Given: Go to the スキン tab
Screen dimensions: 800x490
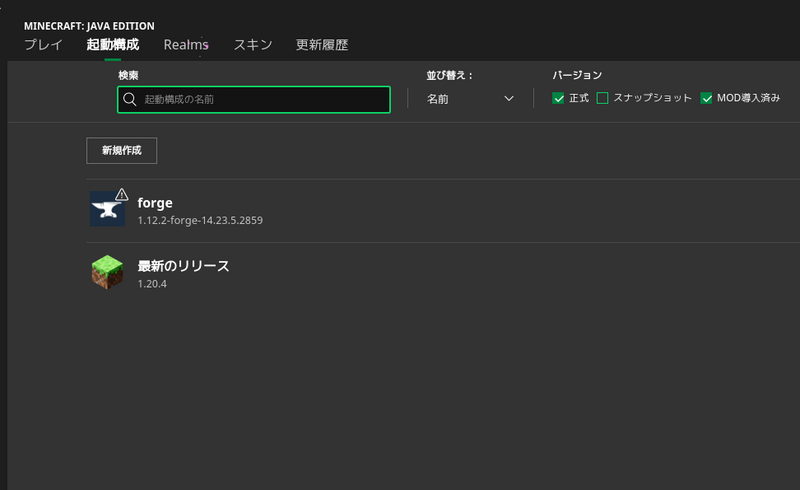Looking at the screenshot, I should [253, 45].
